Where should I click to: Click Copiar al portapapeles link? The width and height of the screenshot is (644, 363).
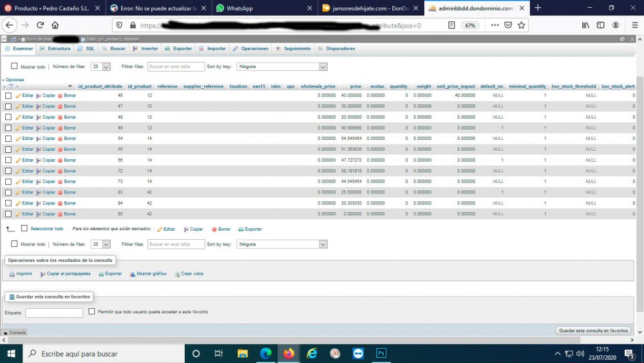click(x=69, y=274)
